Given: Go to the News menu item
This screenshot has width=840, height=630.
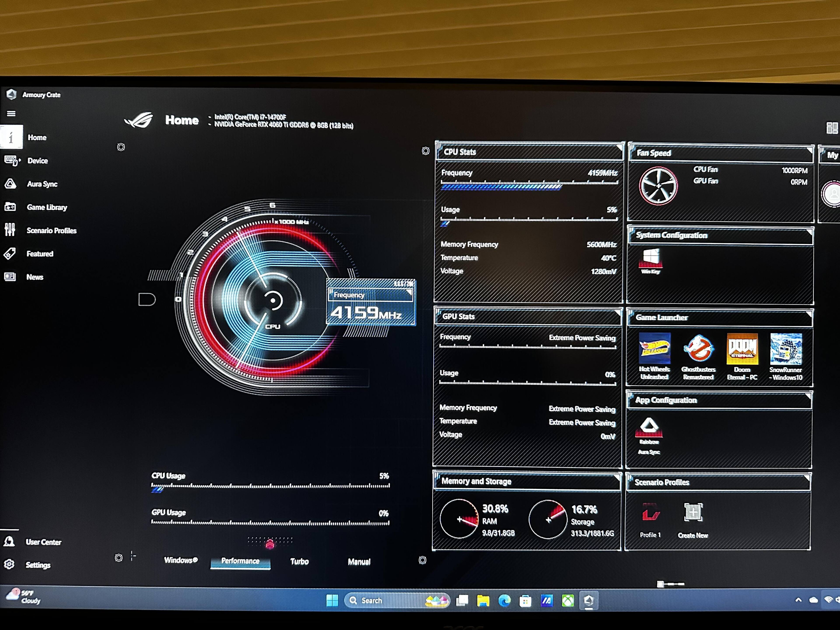Looking at the screenshot, I should (35, 277).
